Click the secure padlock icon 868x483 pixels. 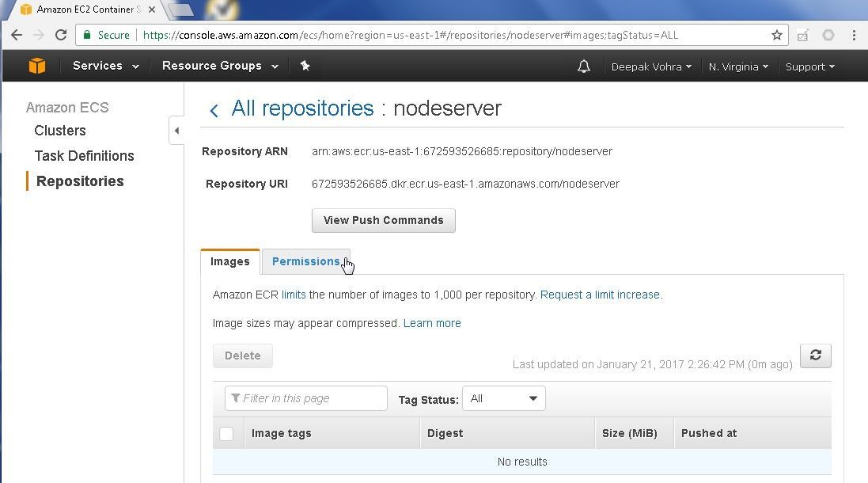point(87,35)
